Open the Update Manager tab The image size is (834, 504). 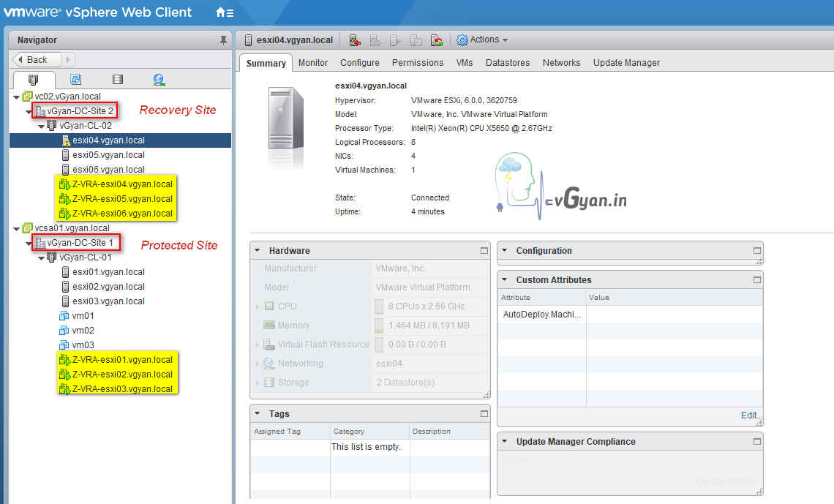click(626, 63)
